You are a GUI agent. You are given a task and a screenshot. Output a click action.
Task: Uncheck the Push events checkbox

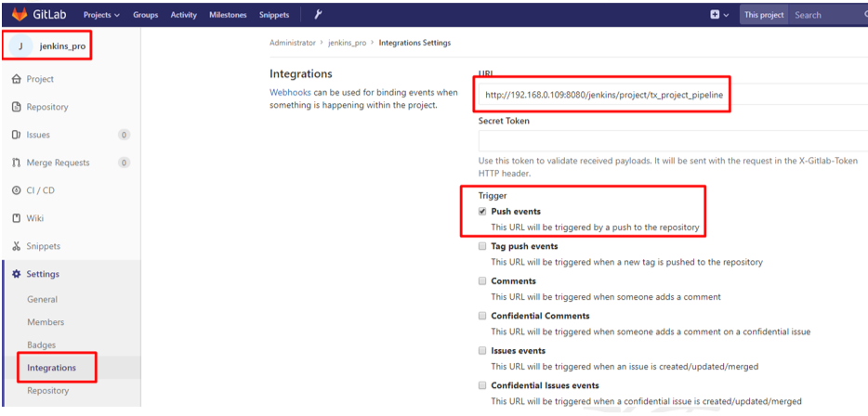[482, 212]
